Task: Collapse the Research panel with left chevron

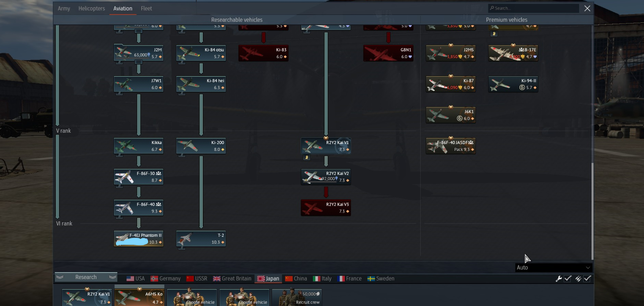Action: (x=60, y=277)
